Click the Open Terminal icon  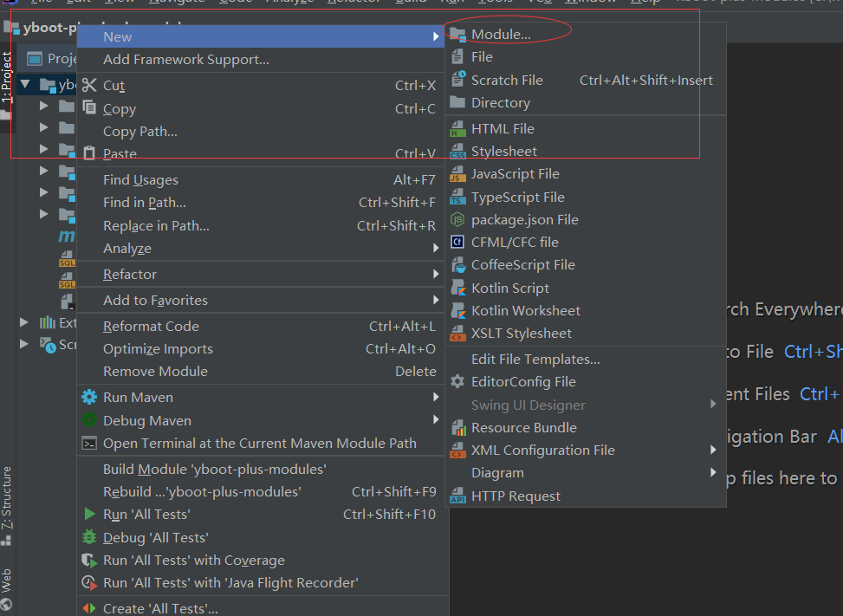pos(89,444)
